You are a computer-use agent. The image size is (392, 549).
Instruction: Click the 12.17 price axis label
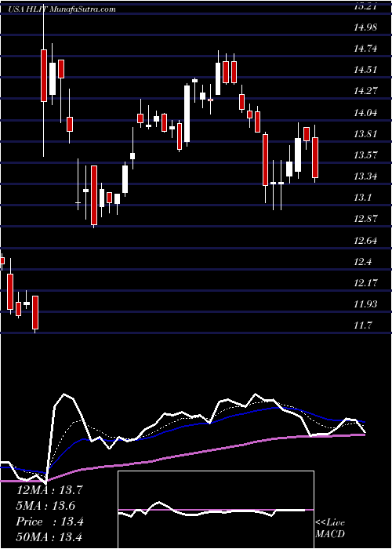(365, 283)
